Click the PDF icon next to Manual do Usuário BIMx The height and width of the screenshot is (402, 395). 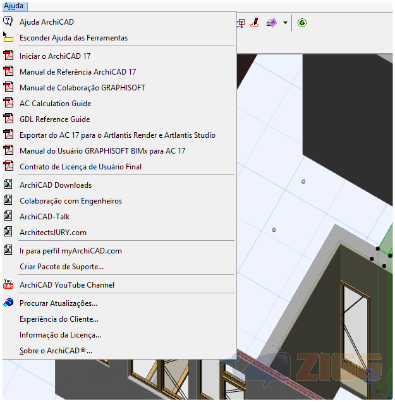tap(8, 150)
